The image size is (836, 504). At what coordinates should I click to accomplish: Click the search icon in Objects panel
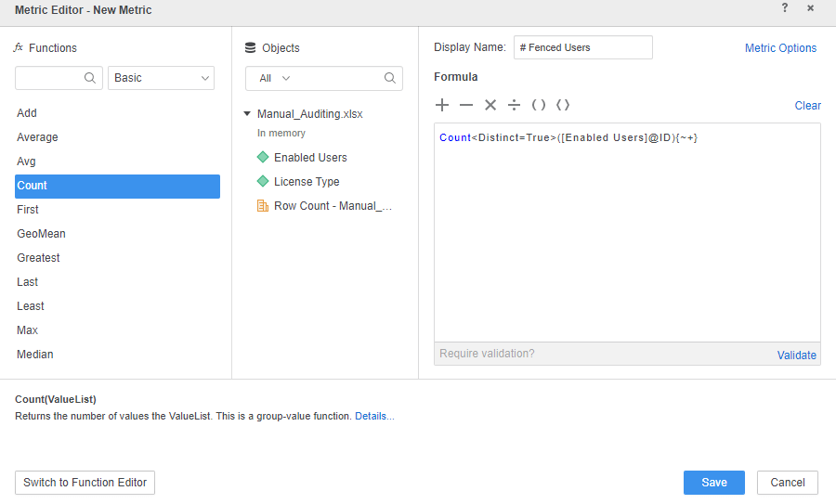pyautogui.click(x=390, y=79)
